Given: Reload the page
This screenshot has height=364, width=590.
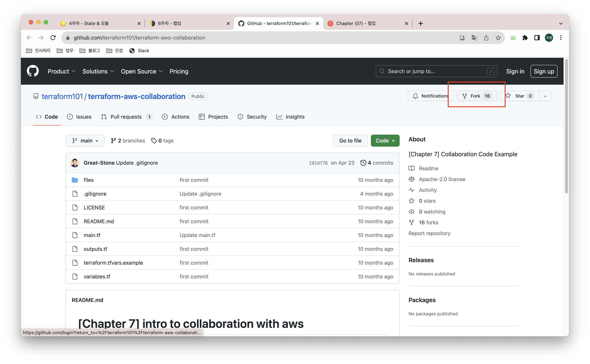Looking at the screenshot, I should pyautogui.click(x=53, y=38).
